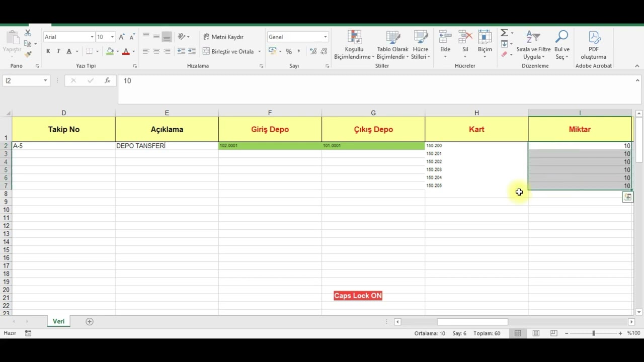Decrease decimal places icon
The width and height of the screenshot is (644, 362).
click(323, 51)
